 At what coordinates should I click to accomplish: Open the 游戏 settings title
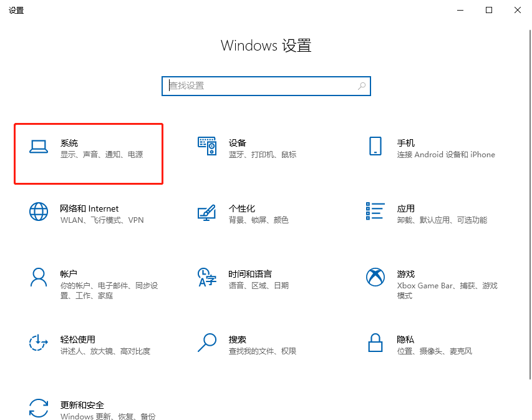click(406, 274)
